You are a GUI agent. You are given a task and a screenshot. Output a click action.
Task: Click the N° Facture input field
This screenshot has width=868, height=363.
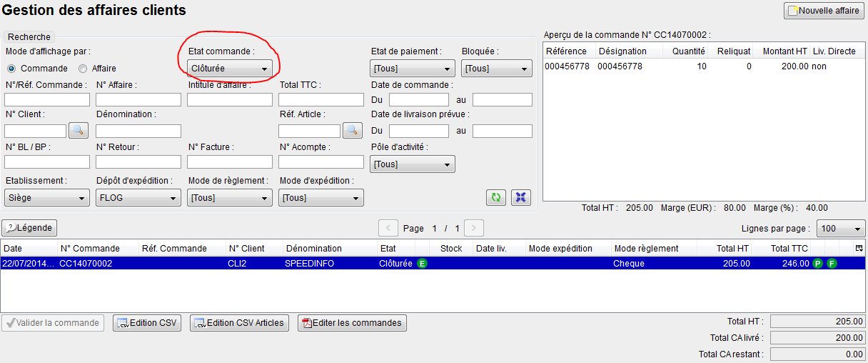coord(230,161)
